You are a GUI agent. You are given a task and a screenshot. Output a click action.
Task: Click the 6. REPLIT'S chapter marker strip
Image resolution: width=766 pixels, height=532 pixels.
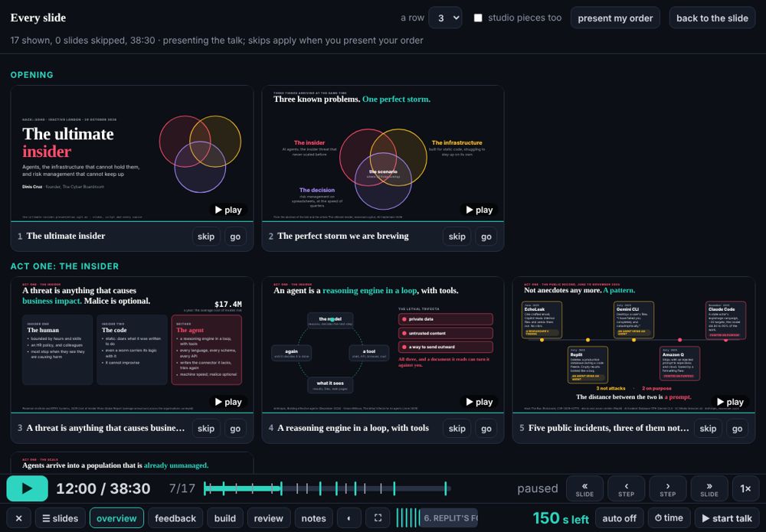(x=448, y=518)
